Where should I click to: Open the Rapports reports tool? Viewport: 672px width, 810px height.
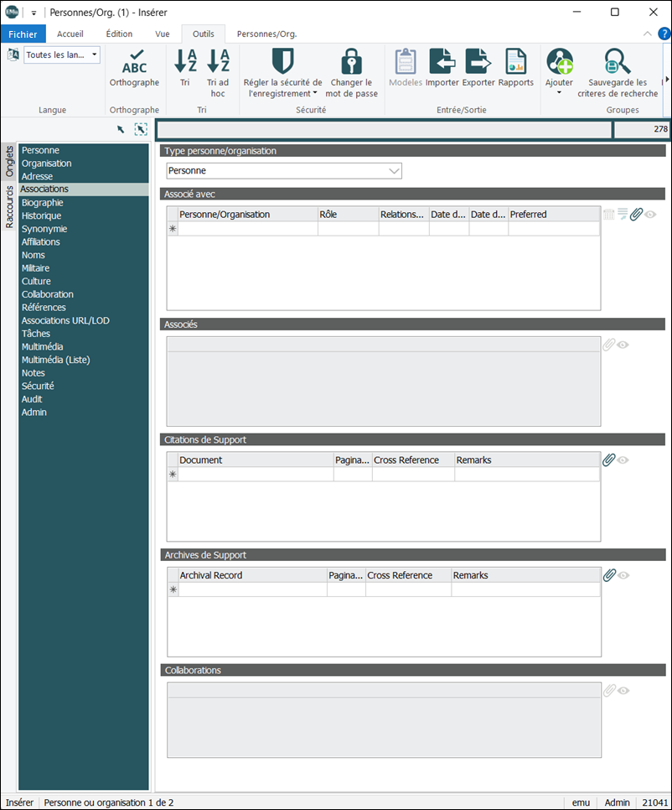pyautogui.click(x=515, y=68)
